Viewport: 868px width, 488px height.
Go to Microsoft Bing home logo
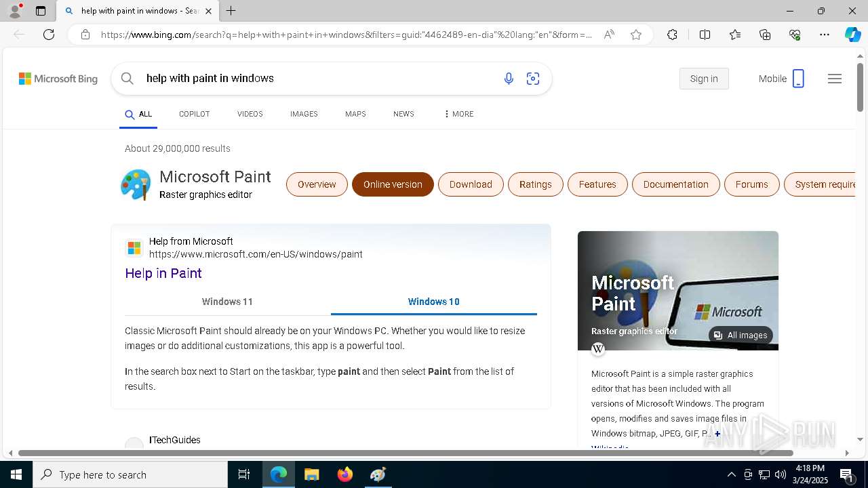click(58, 79)
